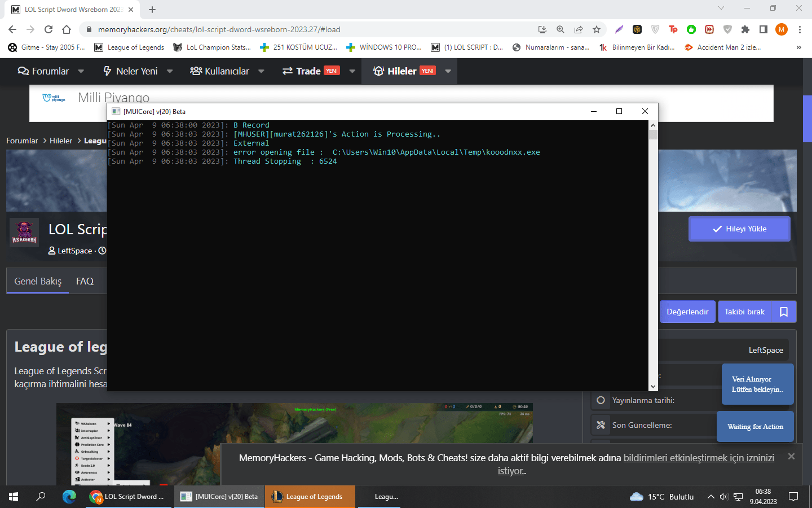Click the WS Reborn resource avatar

[24, 232]
